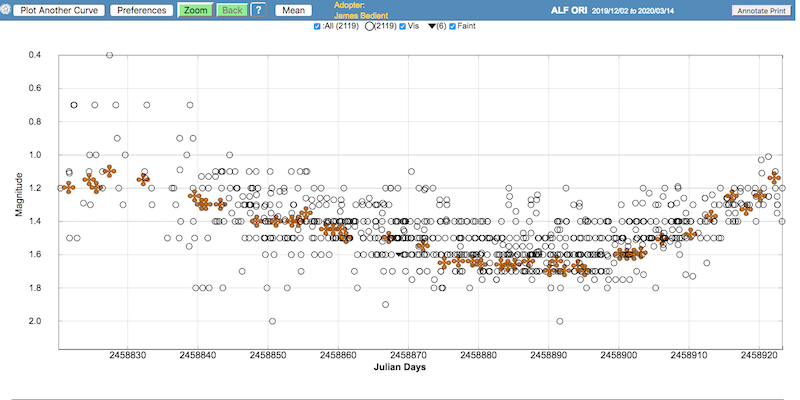Screen dimensions: 800x400
Task: Click the black triangle Faint legend symbol
Action: [431, 26]
